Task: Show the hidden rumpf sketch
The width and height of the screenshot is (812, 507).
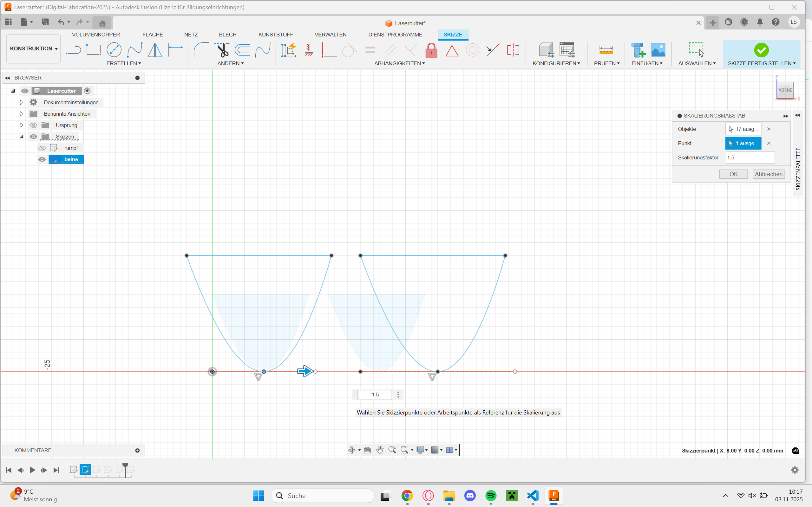Action: (x=42, y=148)
